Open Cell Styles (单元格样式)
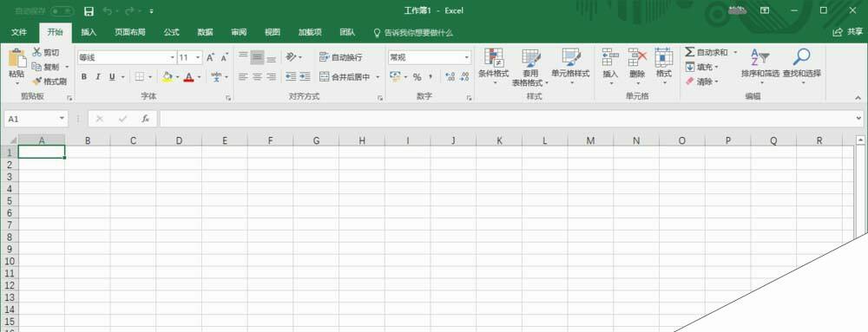 coord(570,66)
